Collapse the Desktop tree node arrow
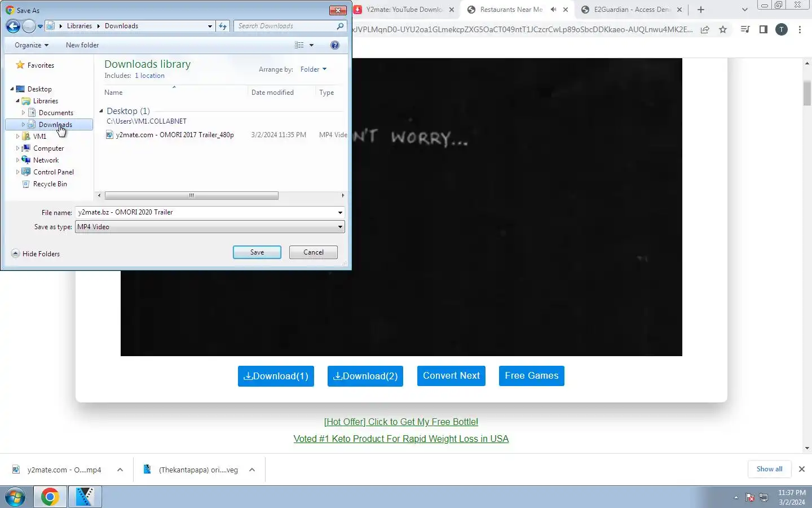 [12, 89]
